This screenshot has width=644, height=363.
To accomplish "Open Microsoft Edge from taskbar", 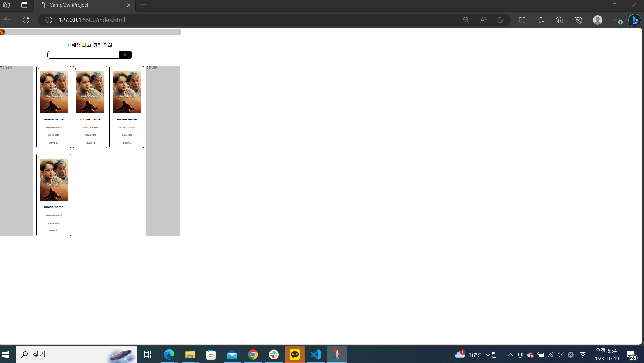I will [x=169, y=355].
